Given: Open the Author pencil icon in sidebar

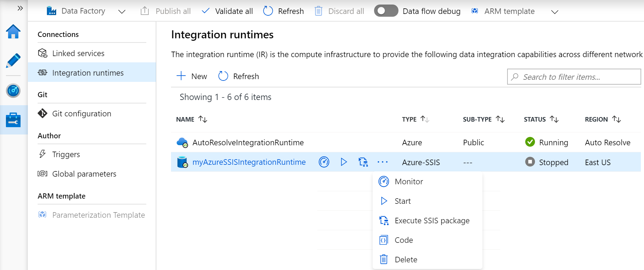Looking at the screenshot, I should coord(13,61).
